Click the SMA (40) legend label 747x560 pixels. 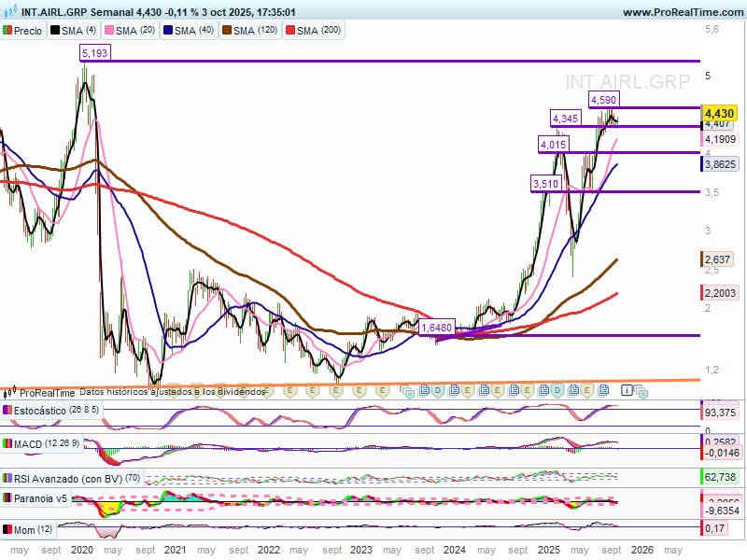click(194, 31)
